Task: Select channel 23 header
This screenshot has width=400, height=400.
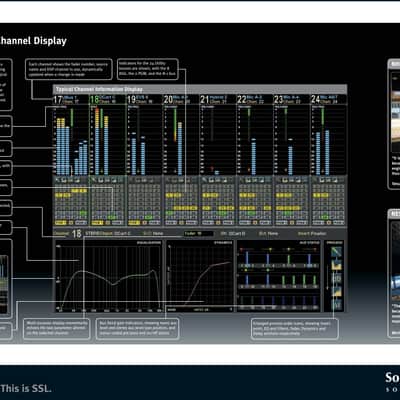Action: (x=291, y=99)
